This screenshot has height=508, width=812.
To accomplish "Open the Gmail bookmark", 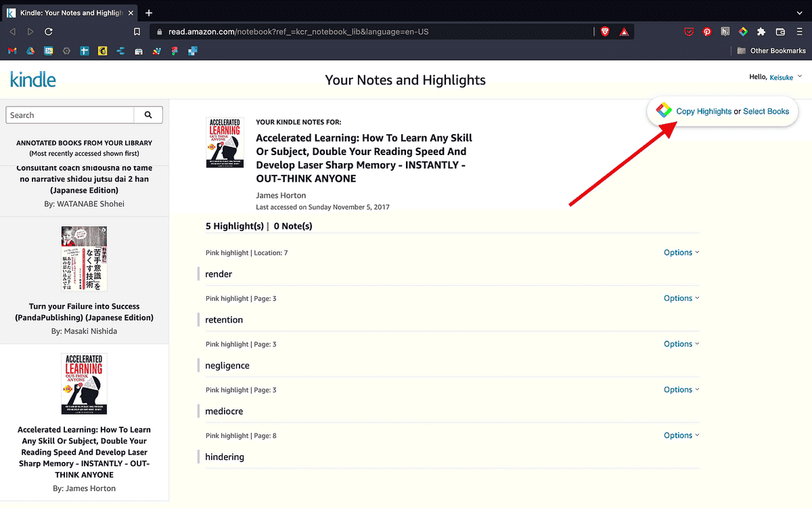I will pyautogui.click(x=12, y=51).
